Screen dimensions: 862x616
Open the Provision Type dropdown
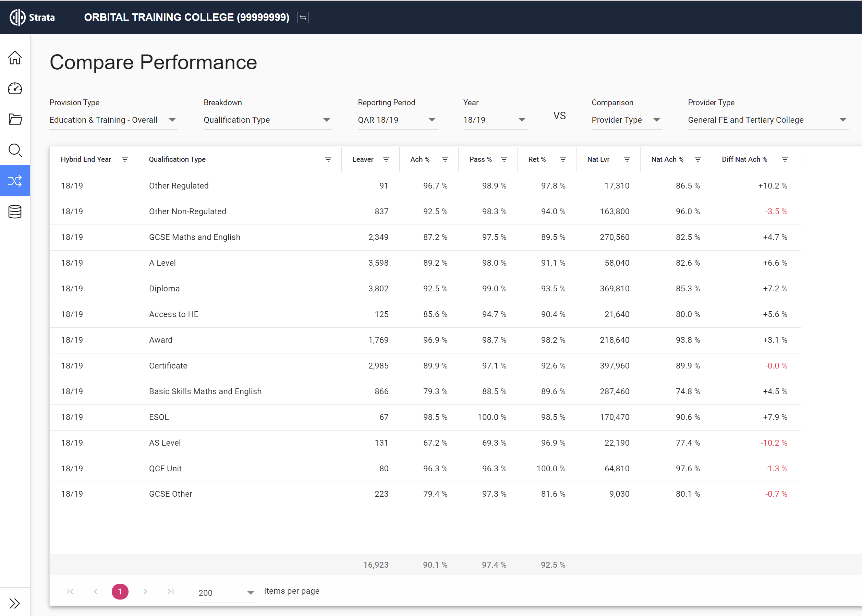[113, 120]
